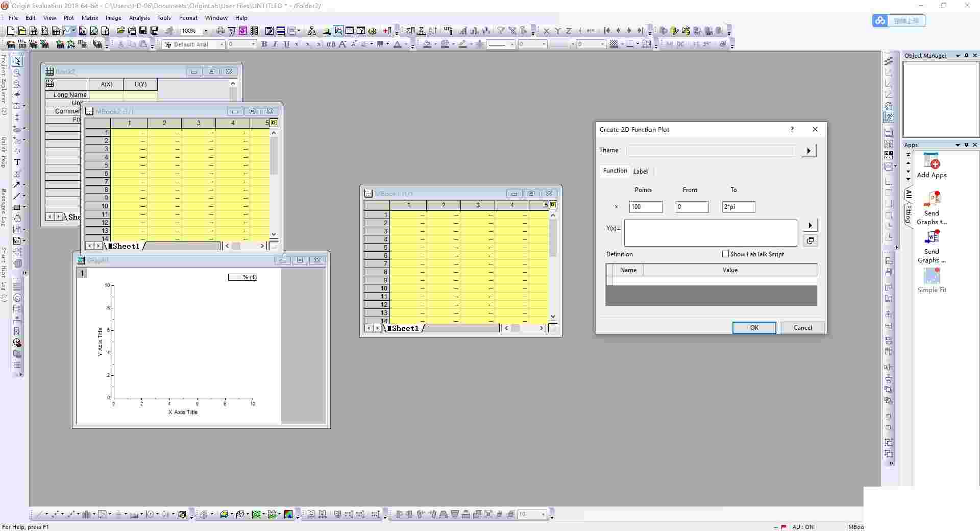980x531 pixels.
Task: Click the Cancel button in dialog
Action: pyautogui.click(x=802, y=328)
